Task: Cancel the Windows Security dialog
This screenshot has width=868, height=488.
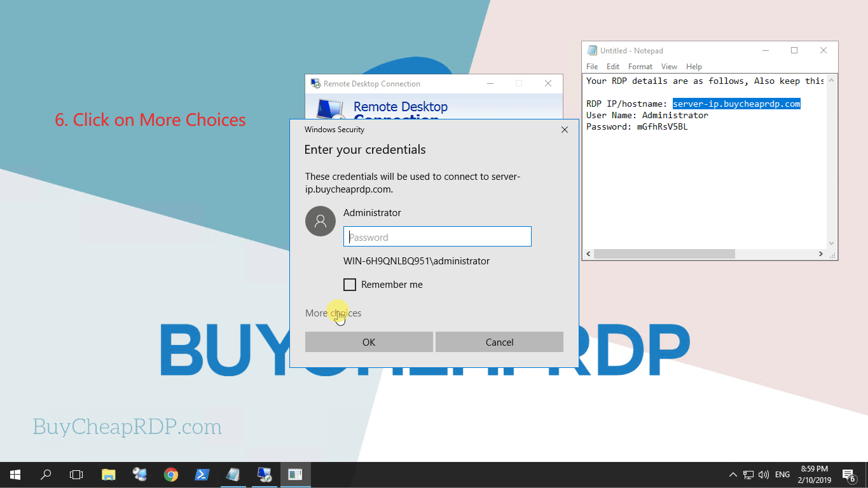Action: point(499,342)
